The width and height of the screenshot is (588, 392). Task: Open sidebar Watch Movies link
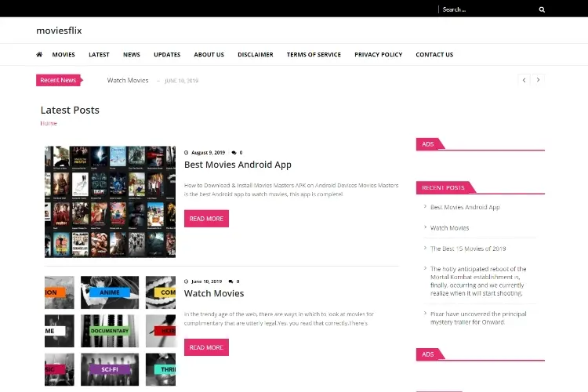pyautogui.click(x=450, y=227)
